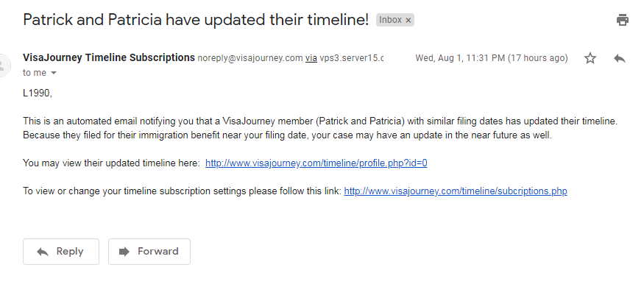Remove the Inbox label using its x

click(408, 20)
